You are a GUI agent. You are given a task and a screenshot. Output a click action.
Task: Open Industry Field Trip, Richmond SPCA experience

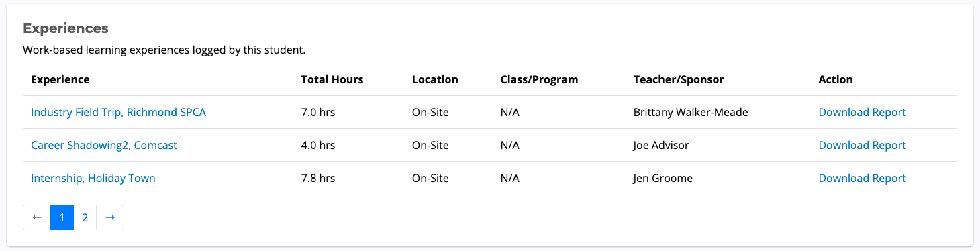(118, 112)
